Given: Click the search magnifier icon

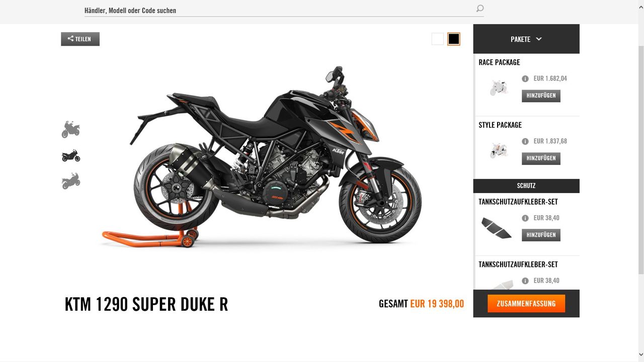Looking at the screenshot, I should coord(479,9).
